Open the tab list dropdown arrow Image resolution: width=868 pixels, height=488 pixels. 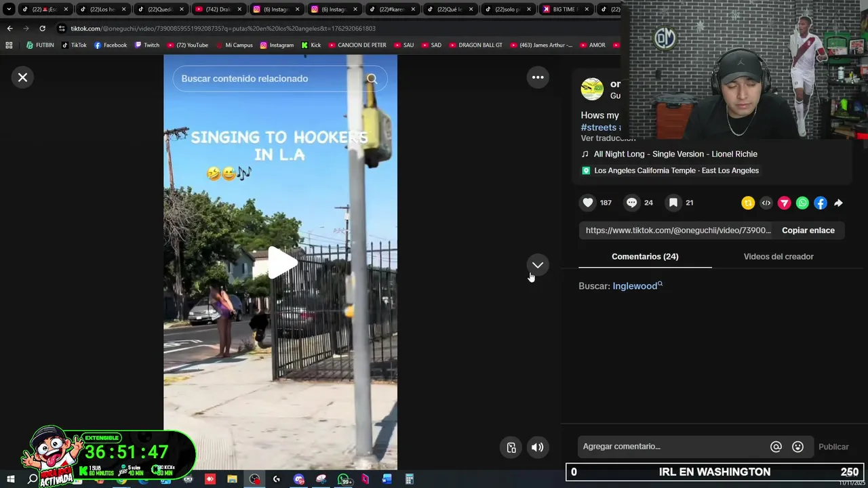(x=9, y=9)
